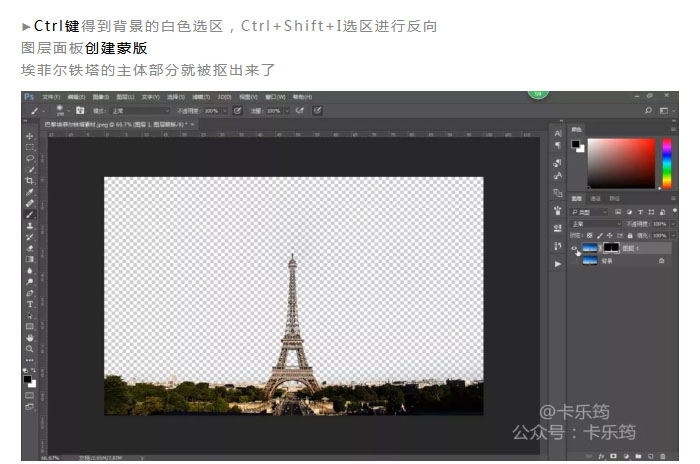The height and width of the screenshot is (464, 700).
Task: Open the layer blend mode dropdown
Action: pyautogui.click(x=595, y=224)
